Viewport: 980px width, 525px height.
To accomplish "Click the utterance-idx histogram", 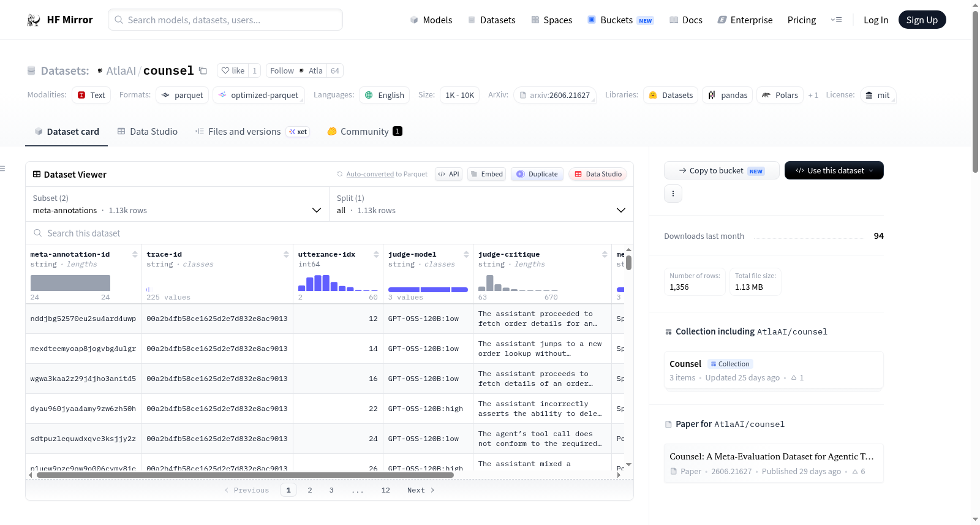I will pos(338,283).
